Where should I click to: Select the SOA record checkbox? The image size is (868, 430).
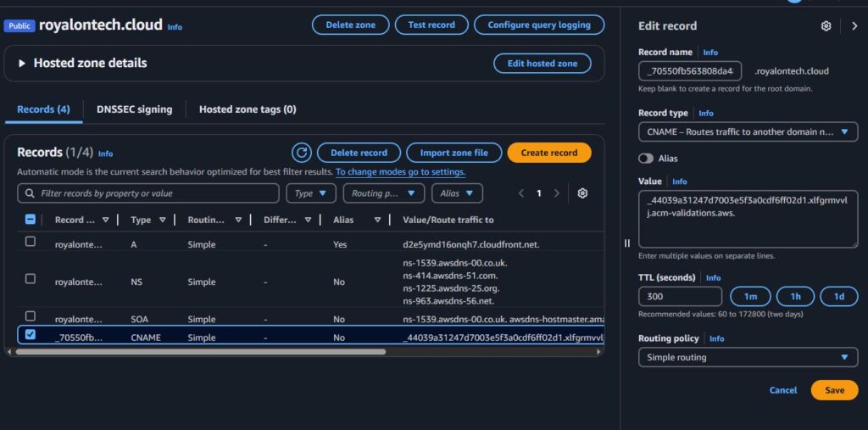[31, 316]
